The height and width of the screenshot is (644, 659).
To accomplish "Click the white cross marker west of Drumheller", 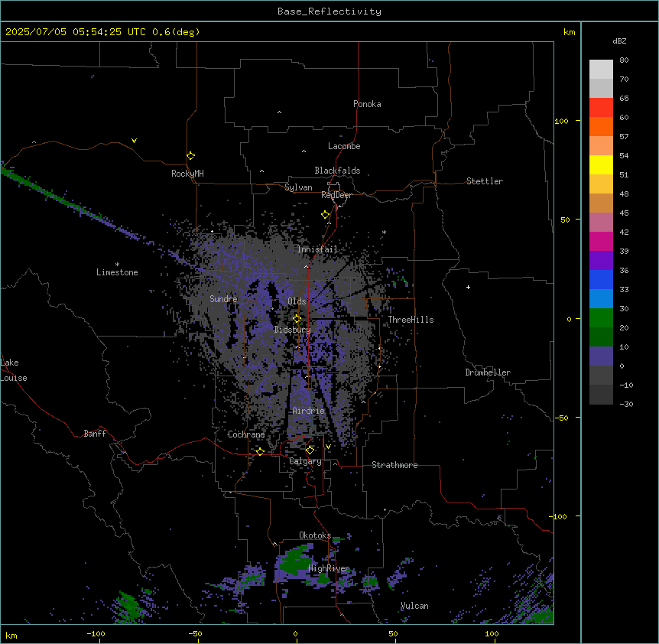I will (x=468, y=287).
